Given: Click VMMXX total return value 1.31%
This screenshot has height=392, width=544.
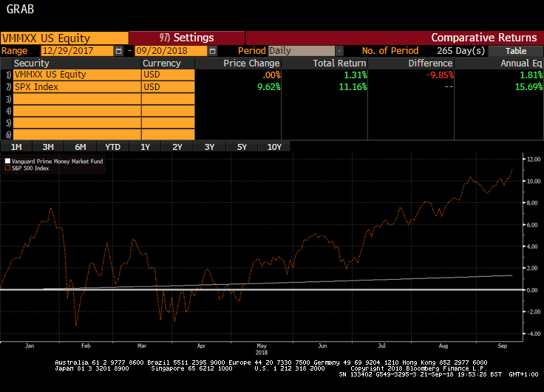Looking at the screenshot, I should [x=356, y=75].
